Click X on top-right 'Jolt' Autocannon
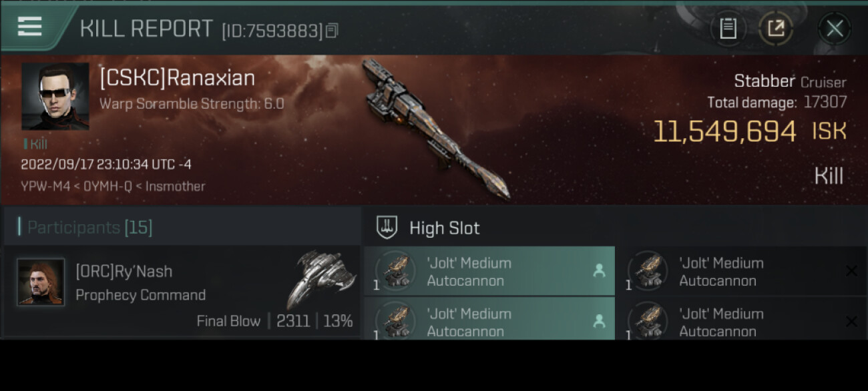868x391 pixels. [x=851, y=271]
